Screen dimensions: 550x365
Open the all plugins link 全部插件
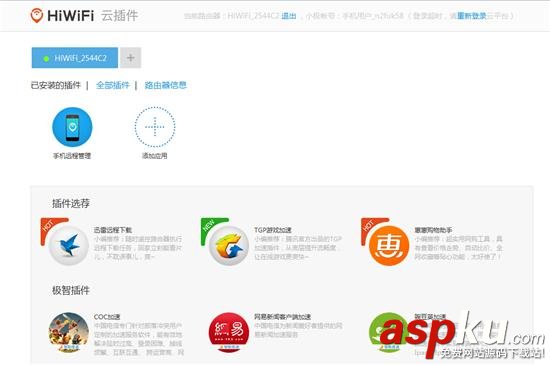[113, 85]
